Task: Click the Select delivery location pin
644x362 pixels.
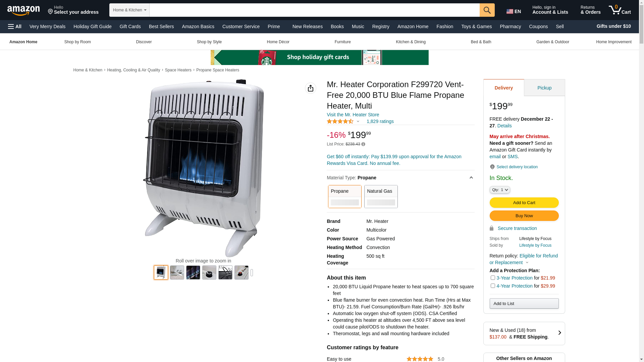Action: [x=492, y=167]
